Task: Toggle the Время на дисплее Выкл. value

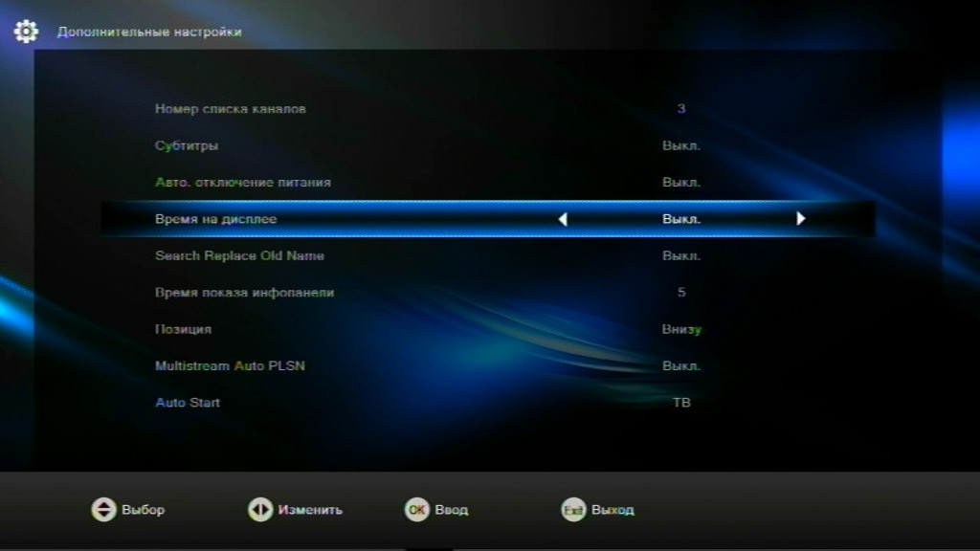Action: [681, 219]
